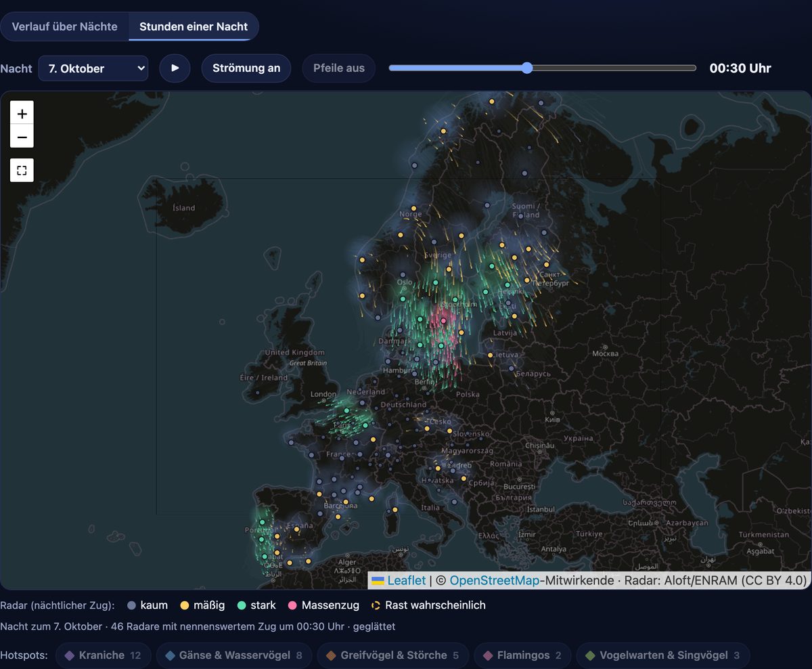
Task: Zoom in on the map
Action: pyautogui.click(x=22, y=113)
